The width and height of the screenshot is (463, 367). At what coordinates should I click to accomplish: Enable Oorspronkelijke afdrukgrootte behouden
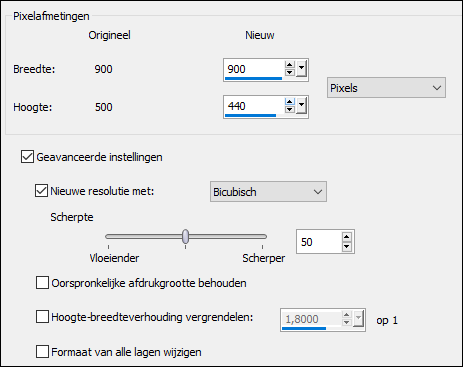pyautogui.click(x=42, y=283)
